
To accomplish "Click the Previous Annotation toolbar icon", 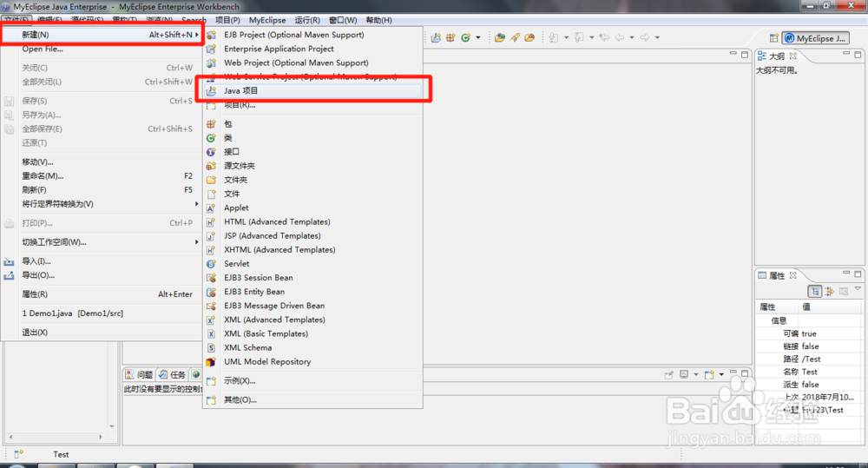I will point(579,37).
